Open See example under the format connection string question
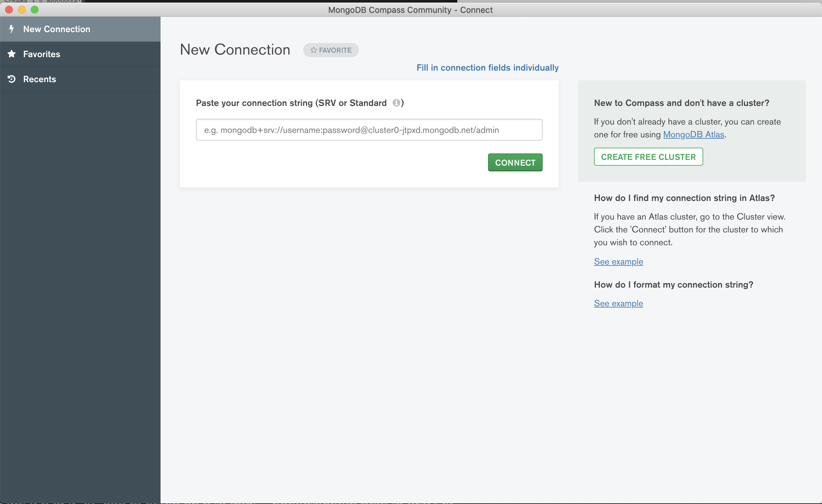 point(618,303)
